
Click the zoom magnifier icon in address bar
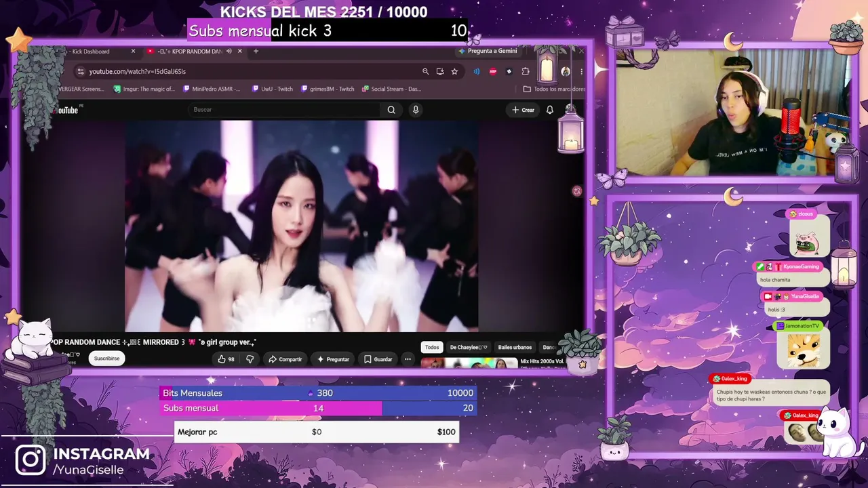pyautogui.click(x=426, y=71)
